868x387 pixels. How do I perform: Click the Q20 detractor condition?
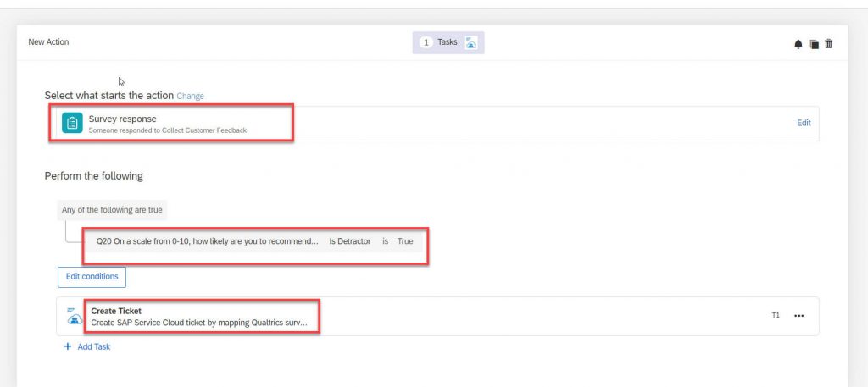point(254,241)
